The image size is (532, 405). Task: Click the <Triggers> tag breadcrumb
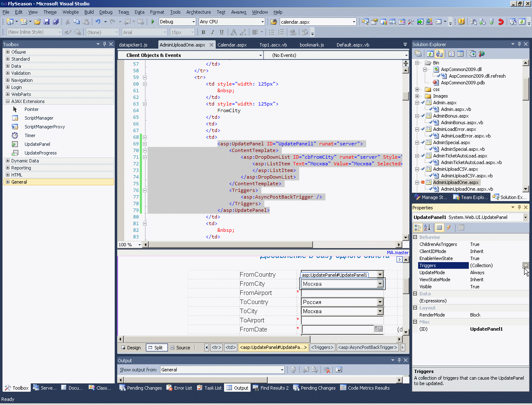click(323, 347)
